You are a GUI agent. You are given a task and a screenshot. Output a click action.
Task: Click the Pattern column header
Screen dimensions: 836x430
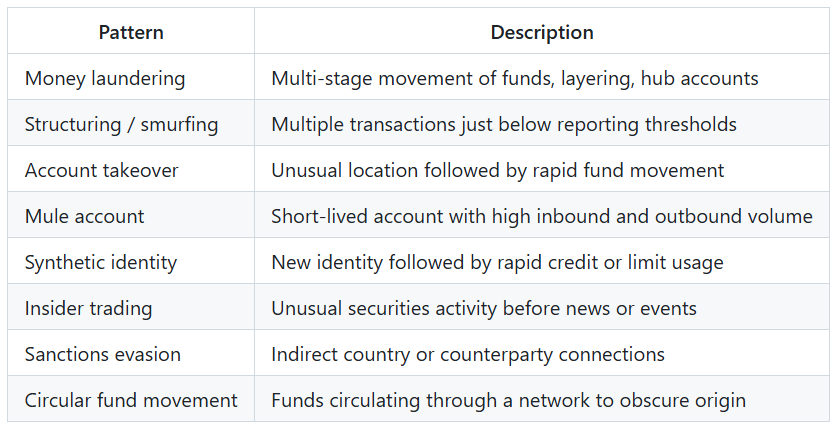click(131, 32)
